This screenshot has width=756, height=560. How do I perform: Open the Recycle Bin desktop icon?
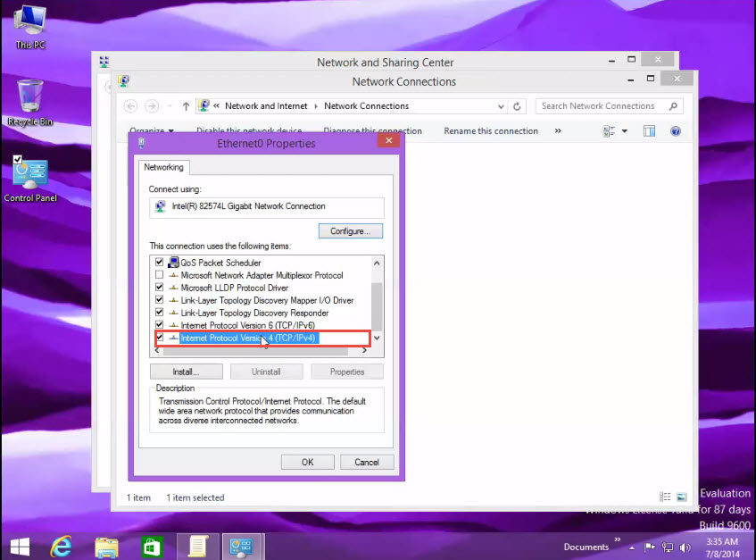pyautogui.click(x=29, y=104)
